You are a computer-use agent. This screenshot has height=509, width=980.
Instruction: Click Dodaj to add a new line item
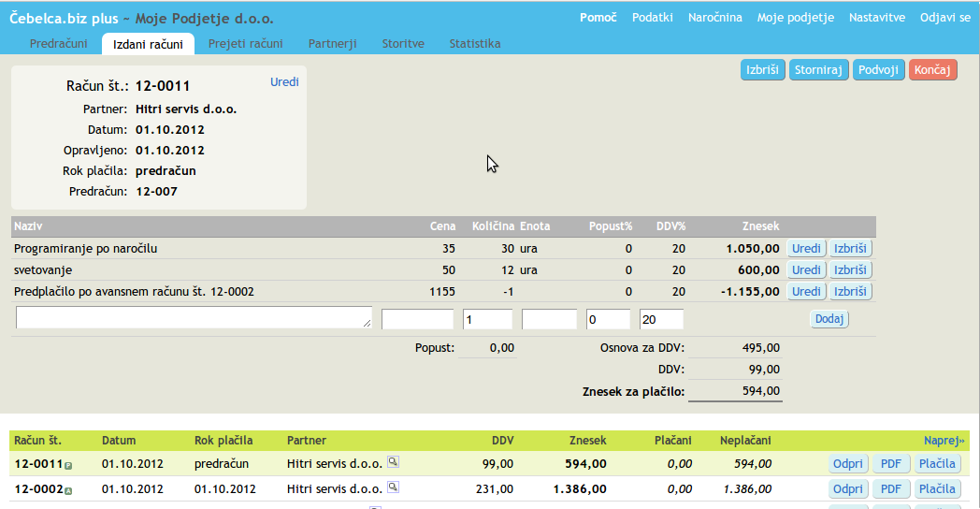(x=829, y=319)
